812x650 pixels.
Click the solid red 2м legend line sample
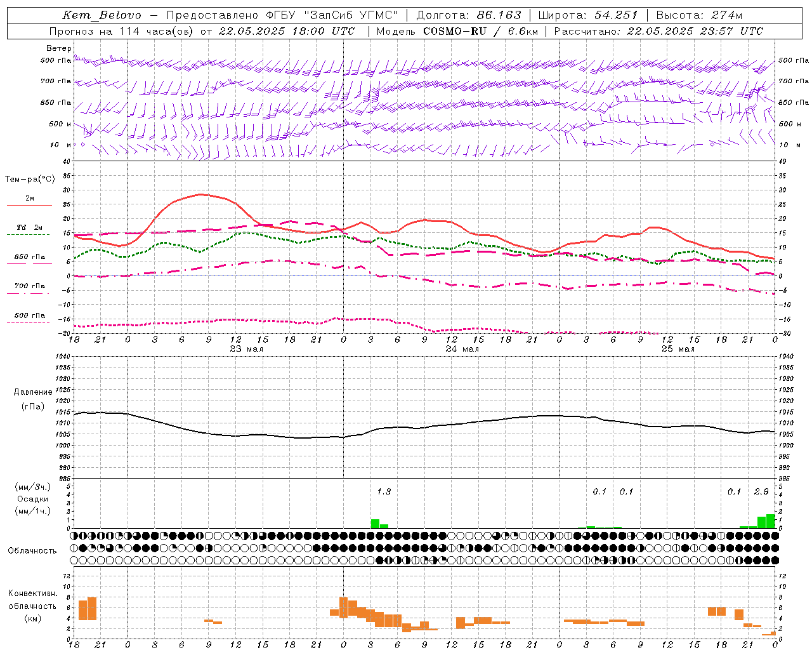click(x=29, y=205)
